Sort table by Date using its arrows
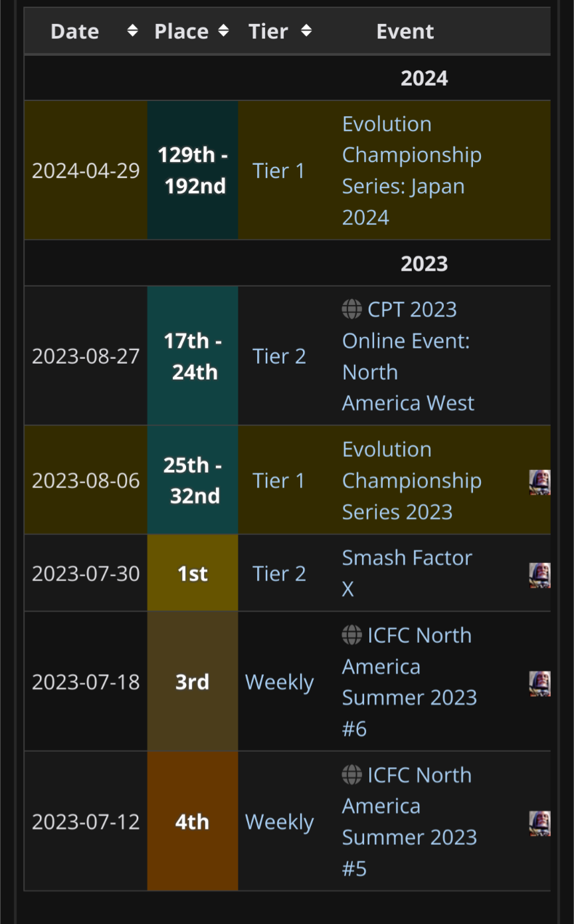 [132, 31]
